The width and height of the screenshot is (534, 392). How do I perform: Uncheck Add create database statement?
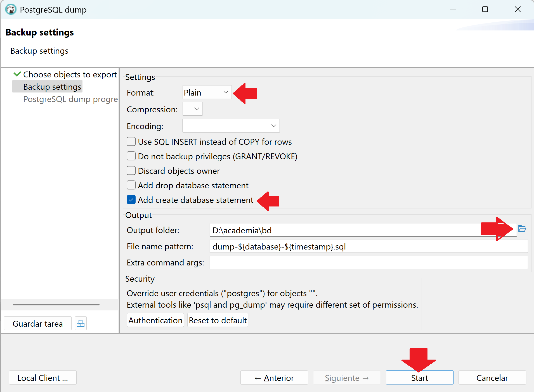pyautogui.click(x=131, y=199)
